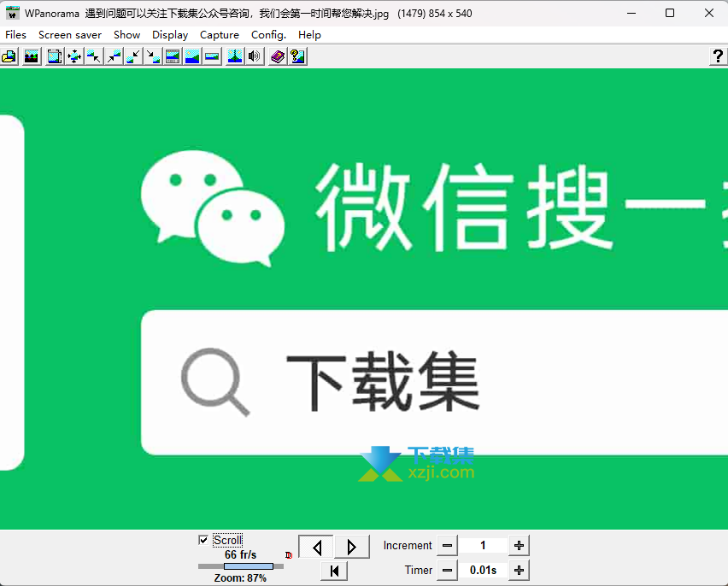Jump to start with the rewind button
This screenshot has width=728, height=586.
click(x=334, y=571)
